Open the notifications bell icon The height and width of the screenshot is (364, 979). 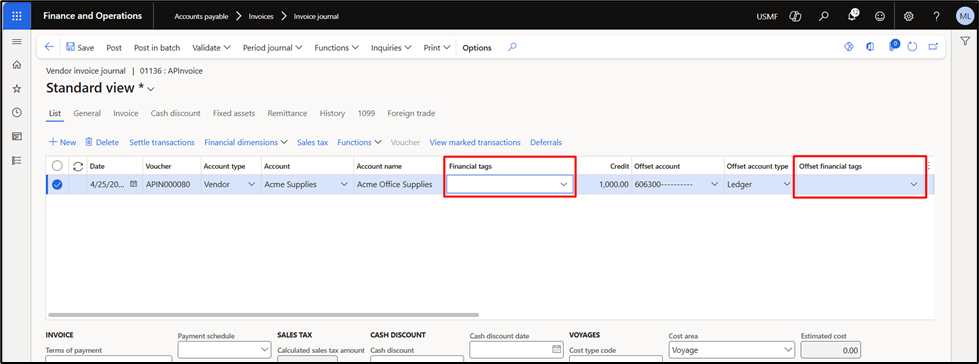click(852, 16)
